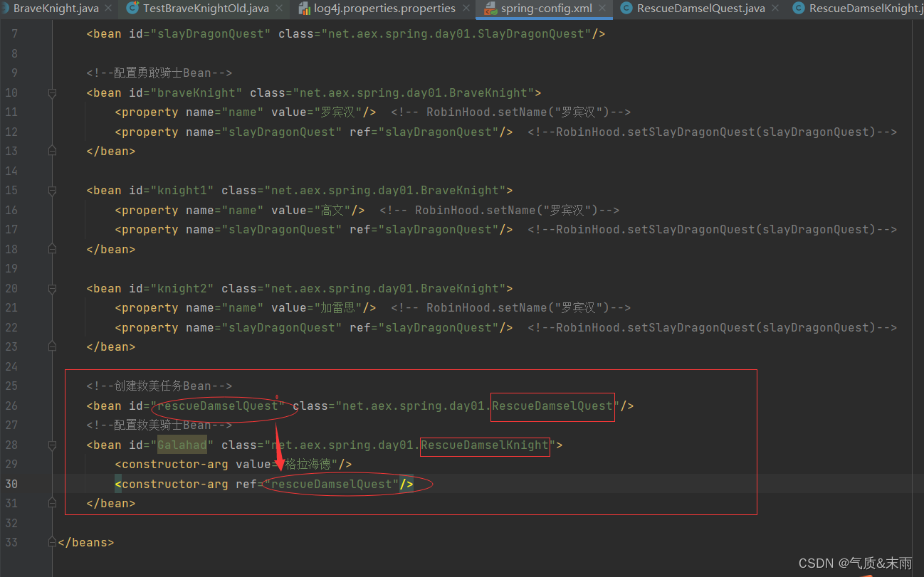Collapse the knight1 bean at line 15
Image resolution: width=924 pixels, height=577 pixels.
[x=52, y=190]
